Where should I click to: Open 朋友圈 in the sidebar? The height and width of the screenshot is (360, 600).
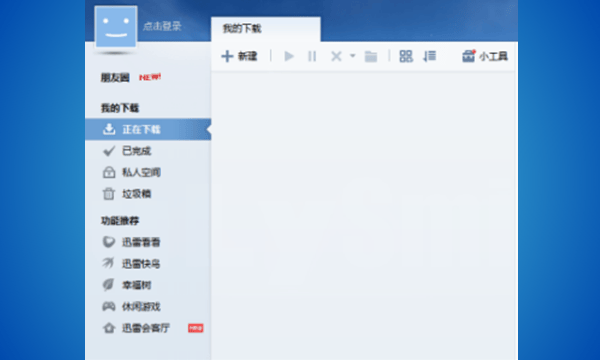pyautogui.click(x=115, y=78)
